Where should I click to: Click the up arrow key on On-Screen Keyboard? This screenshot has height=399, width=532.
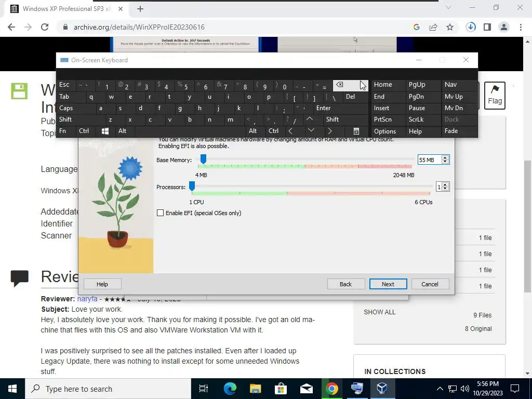pos(310,119)
